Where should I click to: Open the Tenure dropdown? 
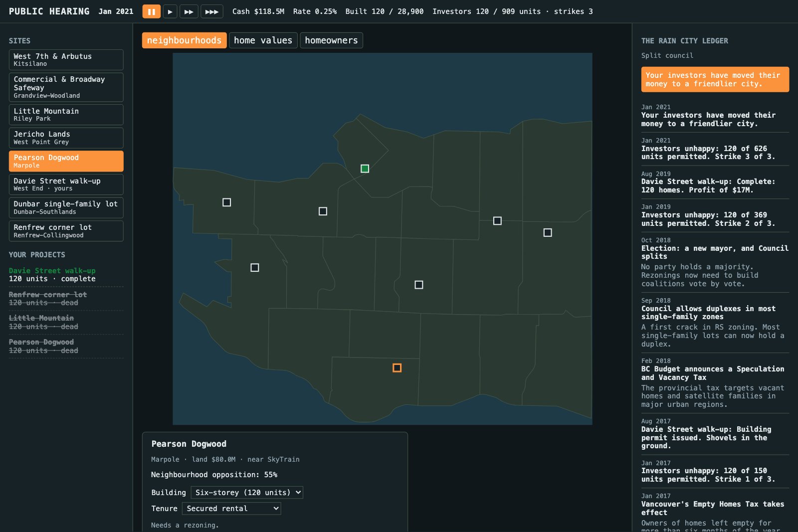[231, 509]
